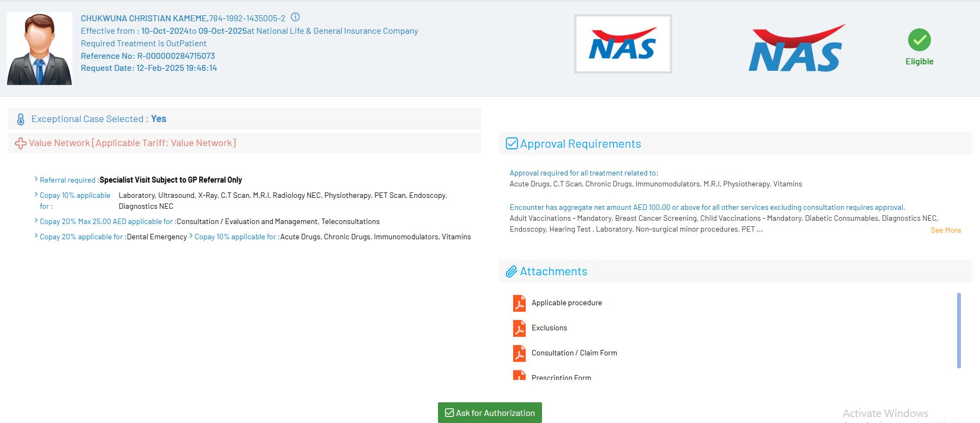980x423 pixels.
Task: Click Dental Emergency text
Action: (157, 237)
